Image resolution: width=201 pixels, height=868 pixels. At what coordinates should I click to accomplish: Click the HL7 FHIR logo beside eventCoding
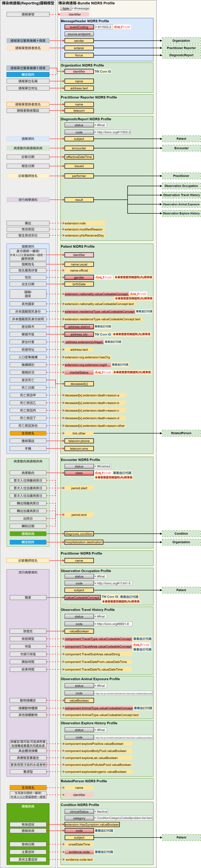pyautogui.click(x=122, y=27)
